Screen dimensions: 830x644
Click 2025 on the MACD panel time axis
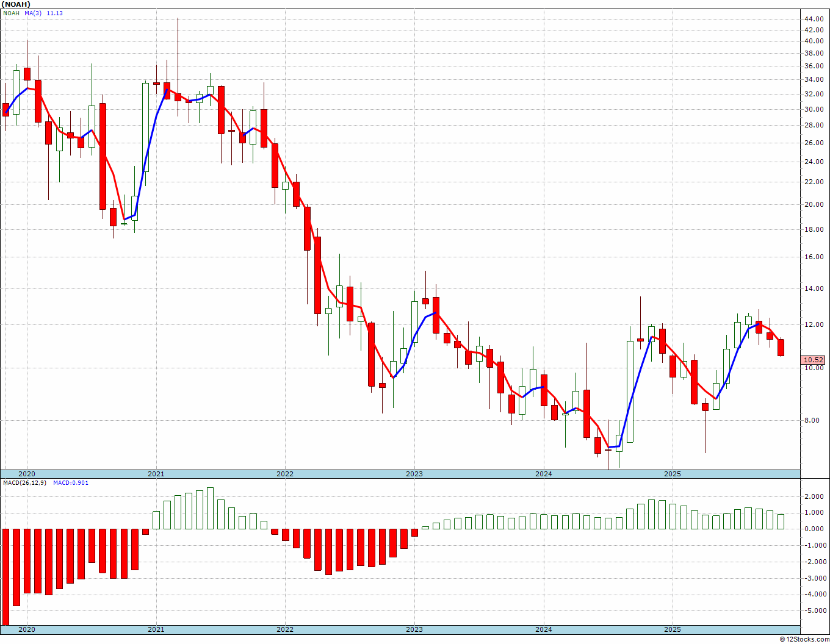673,629
